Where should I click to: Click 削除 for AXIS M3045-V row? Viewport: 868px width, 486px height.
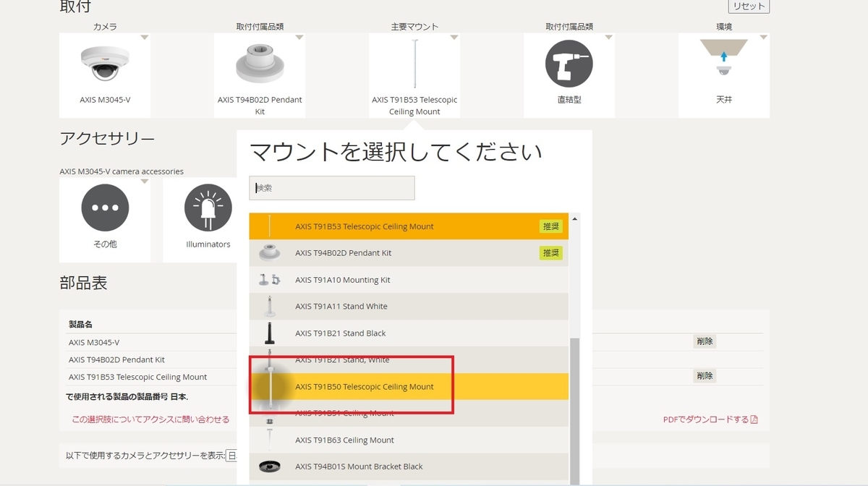click(x=705, y=341)
